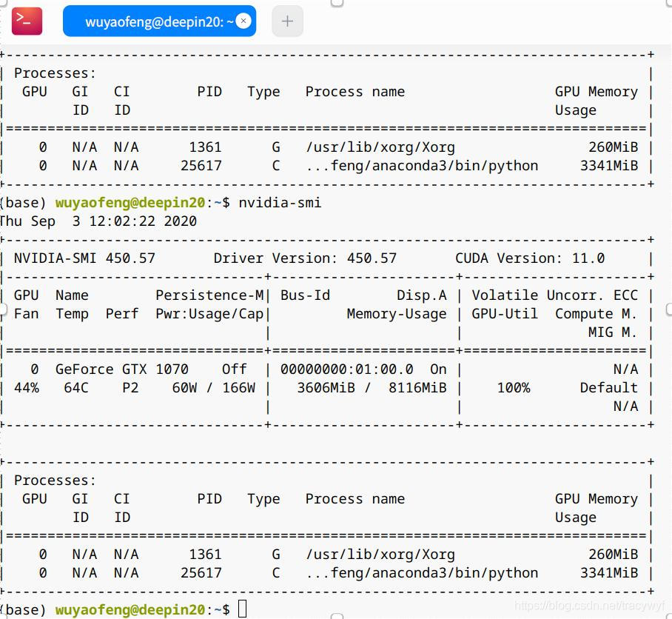Click CUDA Version: 11.0 text
The image size is (672, 619).
pos(530,258)
